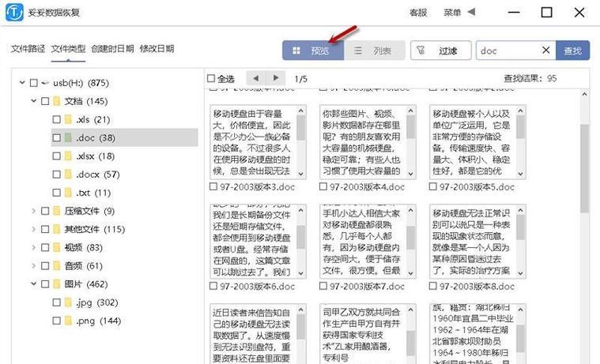This screenshot has width=600, height=364.
Task: Click the usb drive icon
Action: [45, 83]
